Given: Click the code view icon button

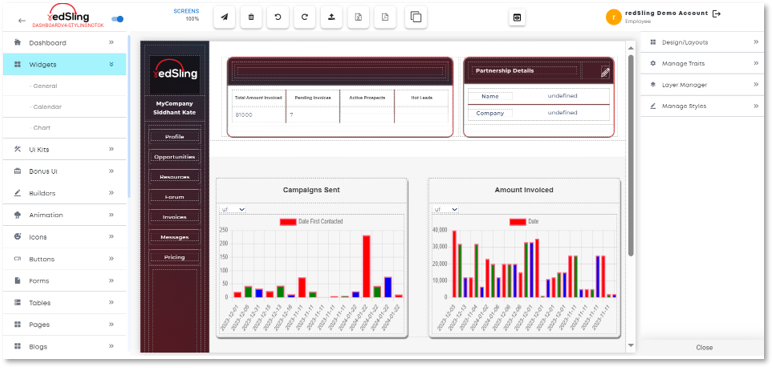Looking at the screenshot, I should pyautogui.click(x=517, y=17).
